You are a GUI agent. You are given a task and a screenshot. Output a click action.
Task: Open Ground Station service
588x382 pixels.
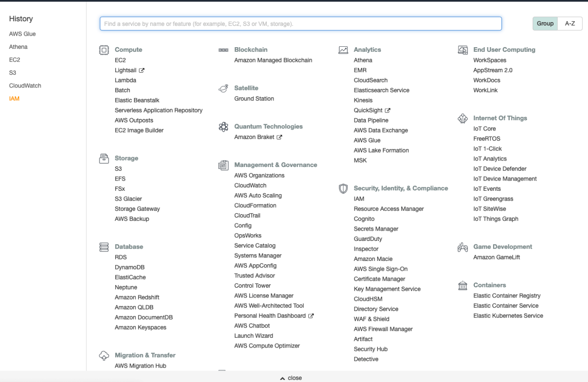click(x=254, y=99)
